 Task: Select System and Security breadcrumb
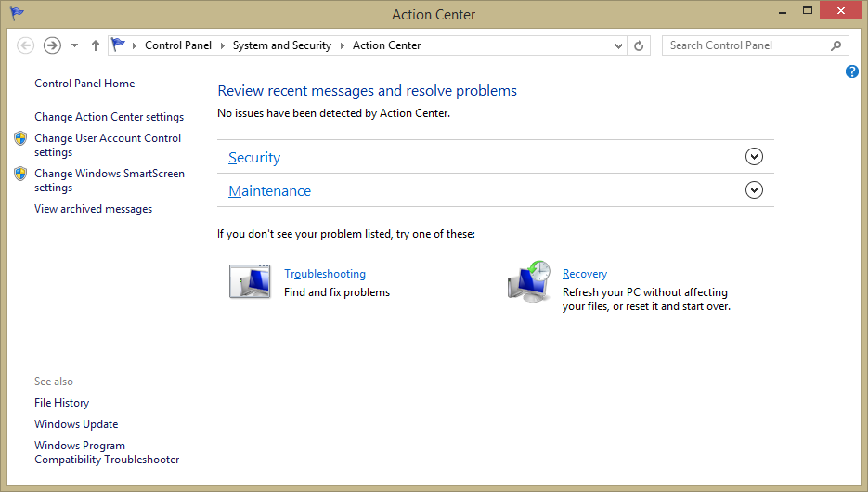click(282, 45)
